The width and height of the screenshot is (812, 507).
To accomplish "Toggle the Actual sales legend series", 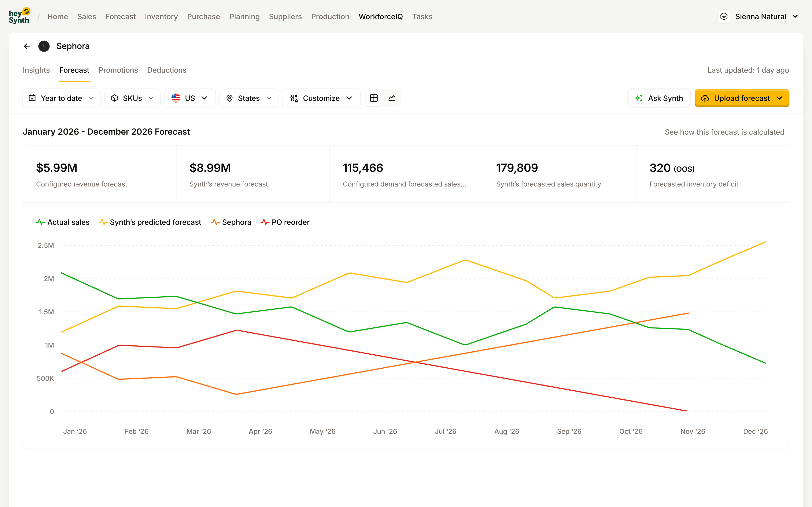I will click(63, 222).
